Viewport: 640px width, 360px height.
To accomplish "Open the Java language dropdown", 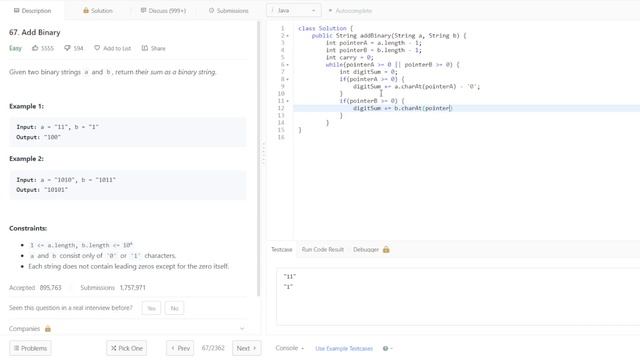I will [293, 11].
